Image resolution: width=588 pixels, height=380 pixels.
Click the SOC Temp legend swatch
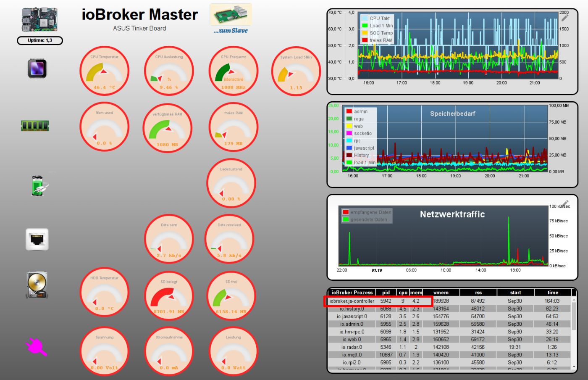(365, 33)
